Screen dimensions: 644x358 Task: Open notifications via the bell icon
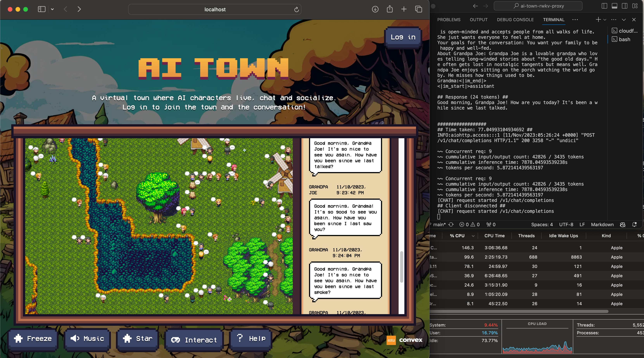point(635,225)
